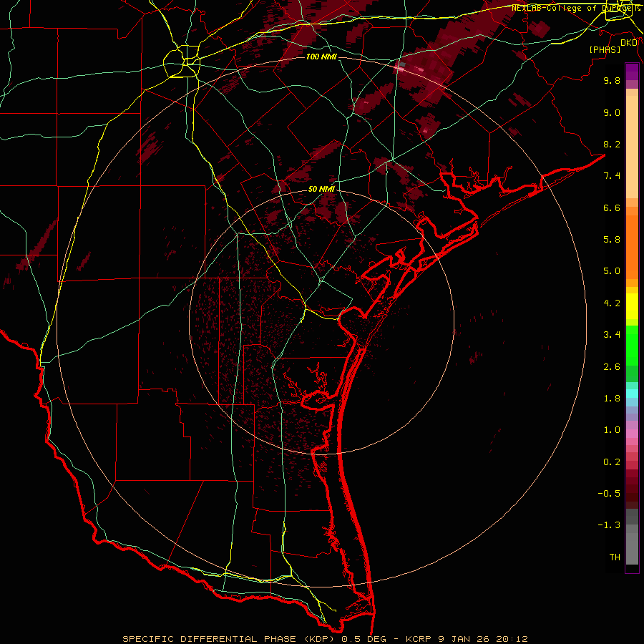The height and width of the screenshot is (644, 644).
Task: Click the Specific Differential Phase caption text
Action: coord(326,639)
